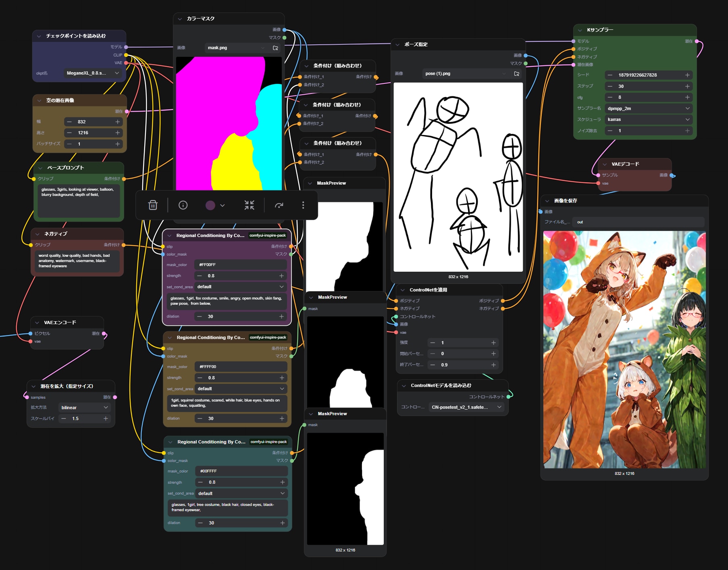
Task: Click the generated output image preview
Action: pyautogui.click(x=624, y=349)
